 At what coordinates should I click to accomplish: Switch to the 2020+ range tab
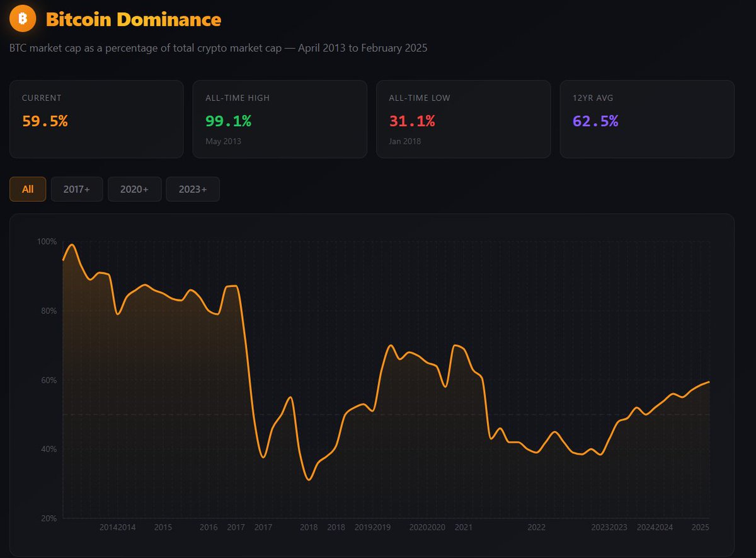[x=135, y=189]
